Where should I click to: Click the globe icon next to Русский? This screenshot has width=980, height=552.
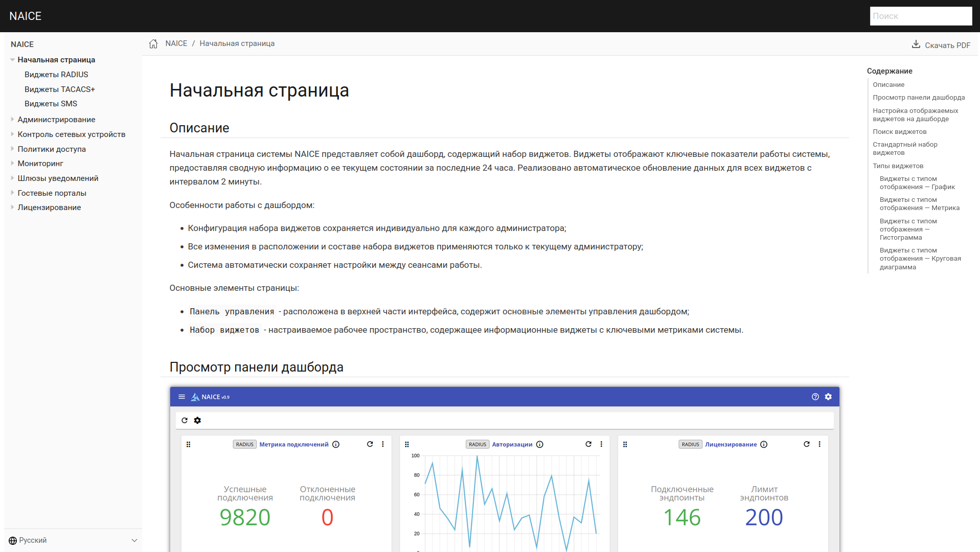coord(13,541)
